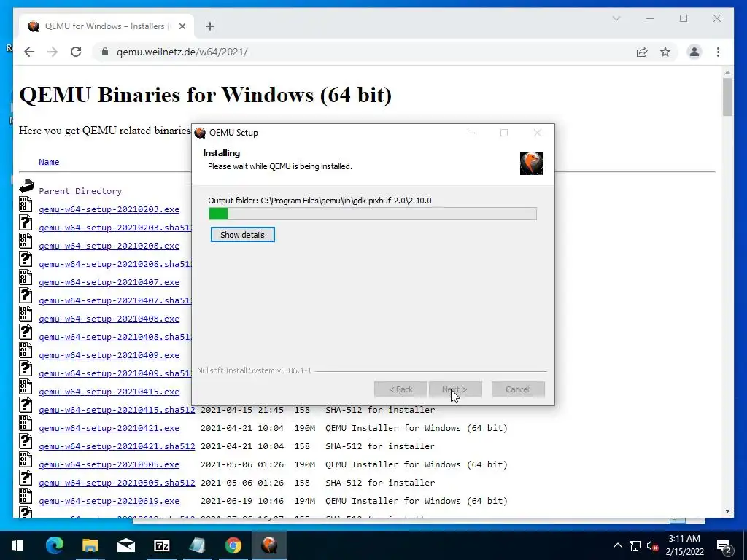
Task: Open the Chrome profile avatar
Action: point(694,52)
